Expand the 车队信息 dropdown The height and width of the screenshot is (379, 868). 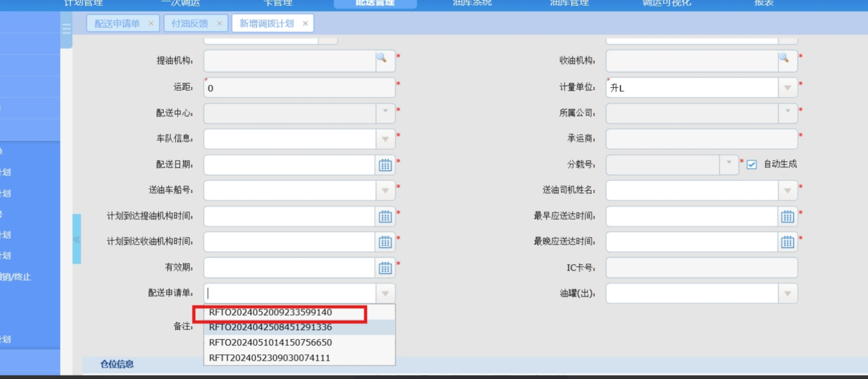[x=385, y=139]
